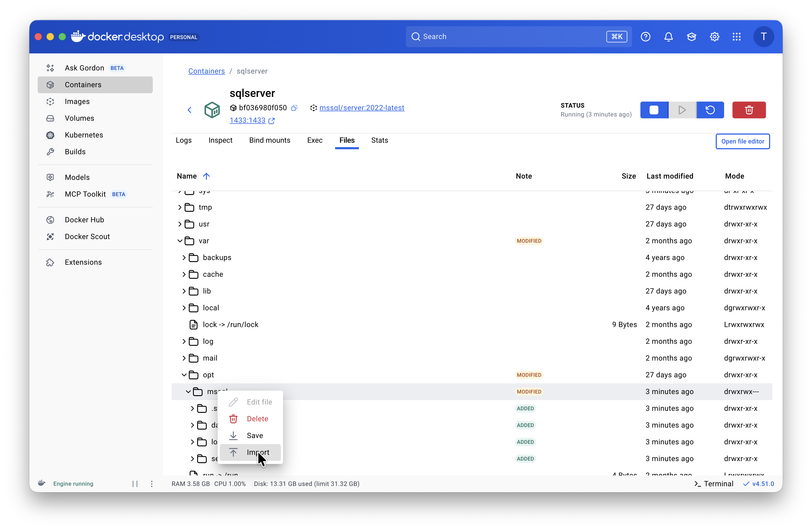Open the mssql/server:2022-latest image link
The width and height of the screenshot is (812, 531).
click(x=362, y=108)
